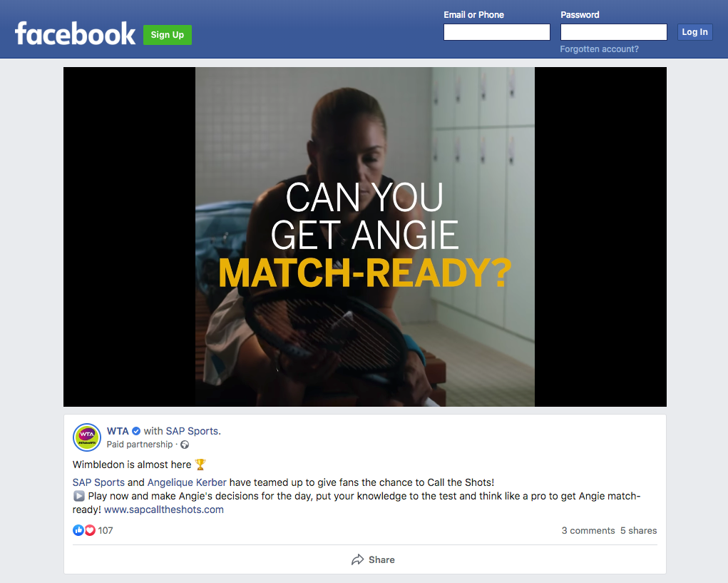Focus the Email or Phone field

point(497,32)
